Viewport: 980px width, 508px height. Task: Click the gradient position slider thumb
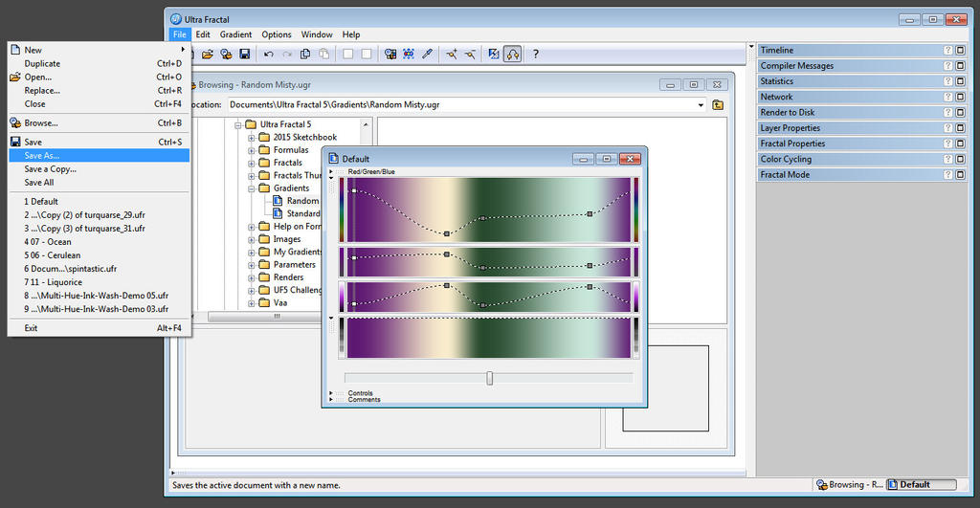tap(490, 378)
